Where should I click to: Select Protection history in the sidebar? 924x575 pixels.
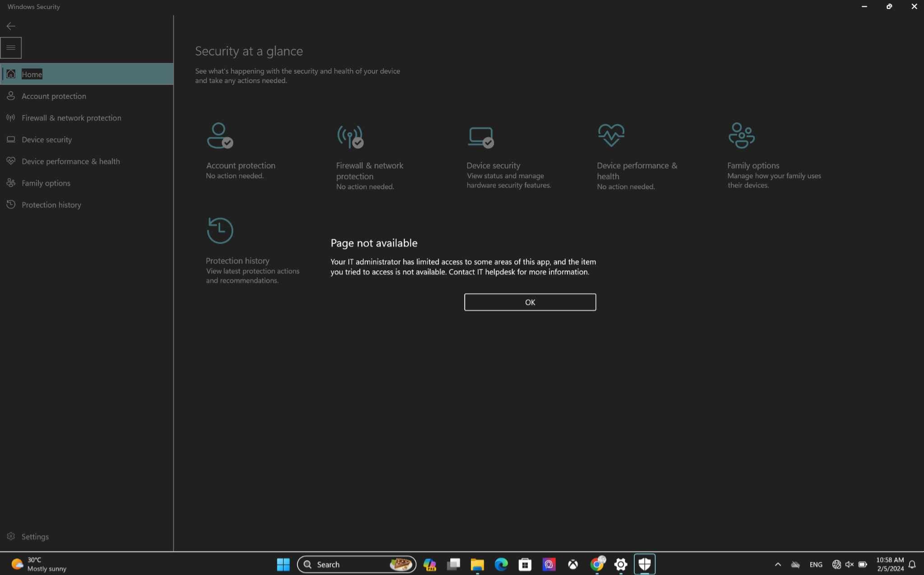(x=51, y=205)
